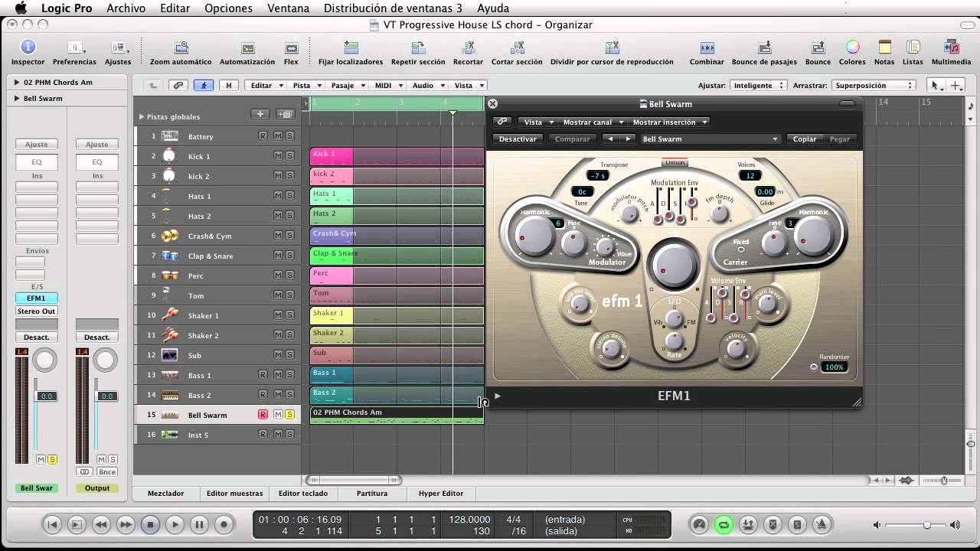Expand the 02 PHM Chords Am inspector section
The height and width of the screenshot is (551, 980).
pos(17,82)
